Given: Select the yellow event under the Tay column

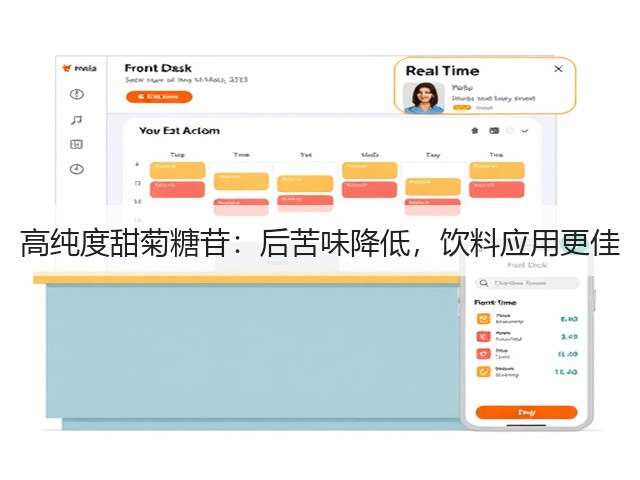Looking at the screenshot, I should pyautogui.click(x=433, y=187).
